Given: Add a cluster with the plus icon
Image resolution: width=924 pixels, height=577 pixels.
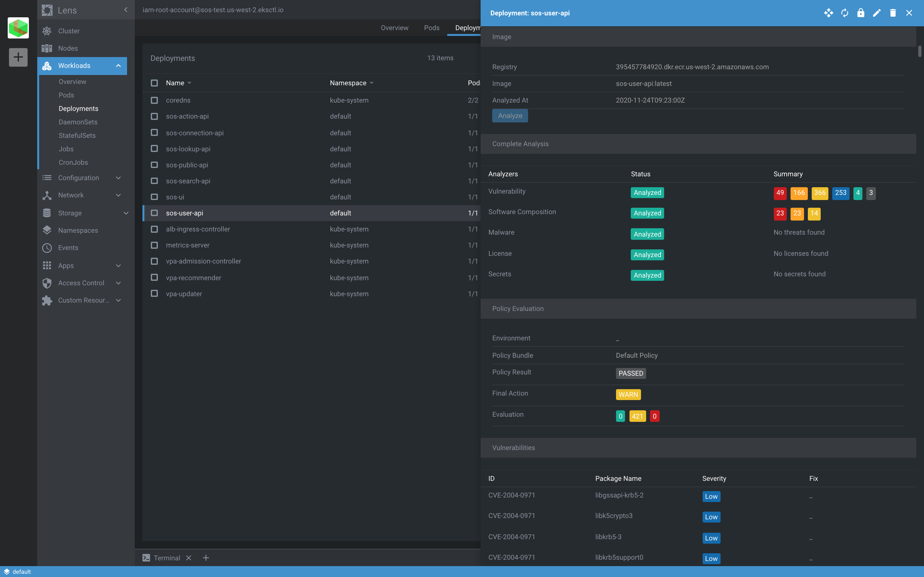Looking at the screenshot, I should [18, 57].
